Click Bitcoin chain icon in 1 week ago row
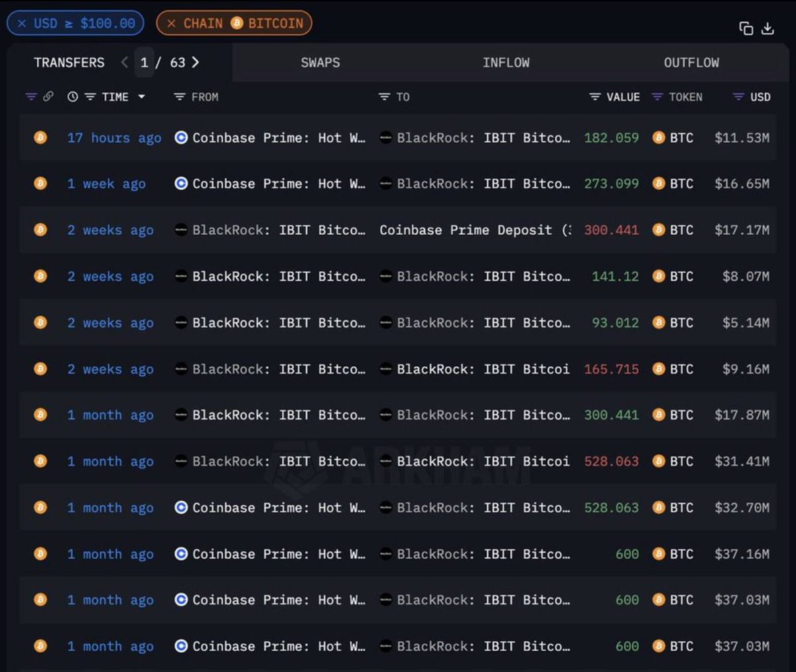Viewport: 796px width, 672px height. (x=40, y=183)
